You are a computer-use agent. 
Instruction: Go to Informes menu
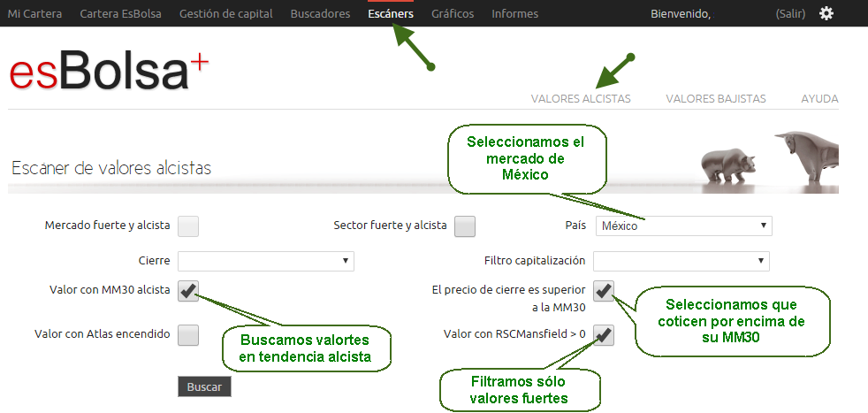[x=514, y=14]
